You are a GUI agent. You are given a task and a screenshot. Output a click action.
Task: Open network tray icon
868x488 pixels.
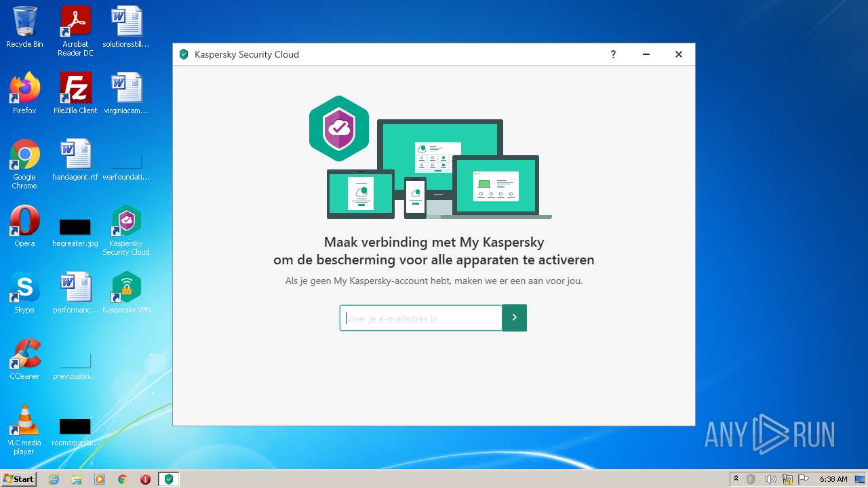click(787, 479)
